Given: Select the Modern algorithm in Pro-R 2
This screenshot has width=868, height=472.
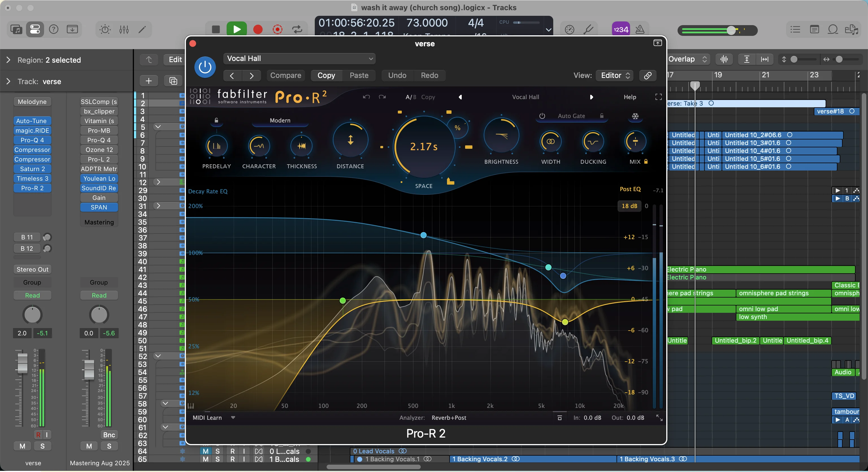Looking at the screenshot, I should pyautogui.click(x=280, y=121).
